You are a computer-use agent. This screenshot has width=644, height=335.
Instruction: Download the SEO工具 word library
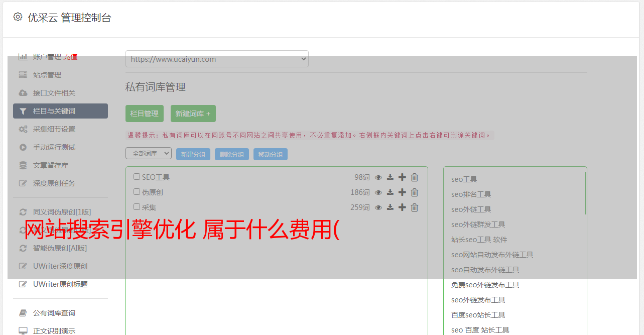[x=390, y=177]
